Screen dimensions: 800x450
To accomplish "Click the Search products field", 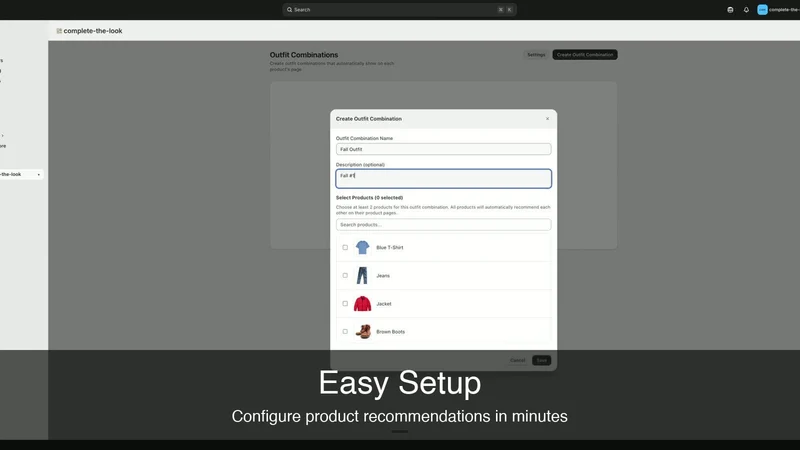I will (x=443, y=224).
